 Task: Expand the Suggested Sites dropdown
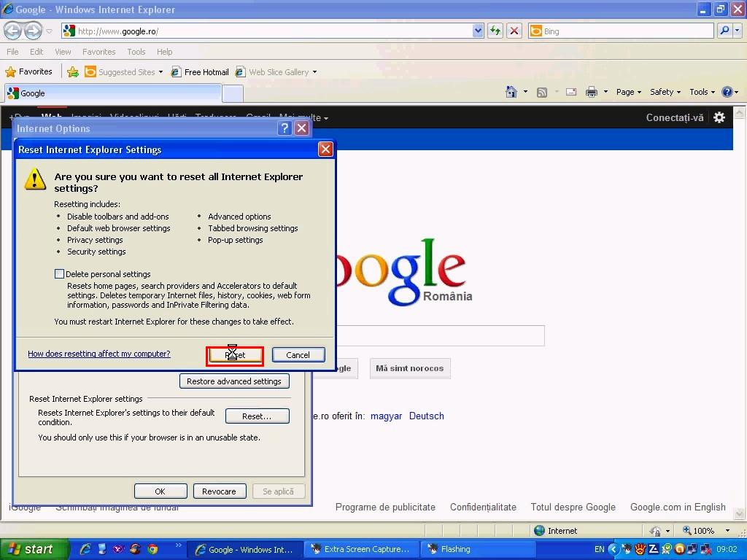click(160, 72)
